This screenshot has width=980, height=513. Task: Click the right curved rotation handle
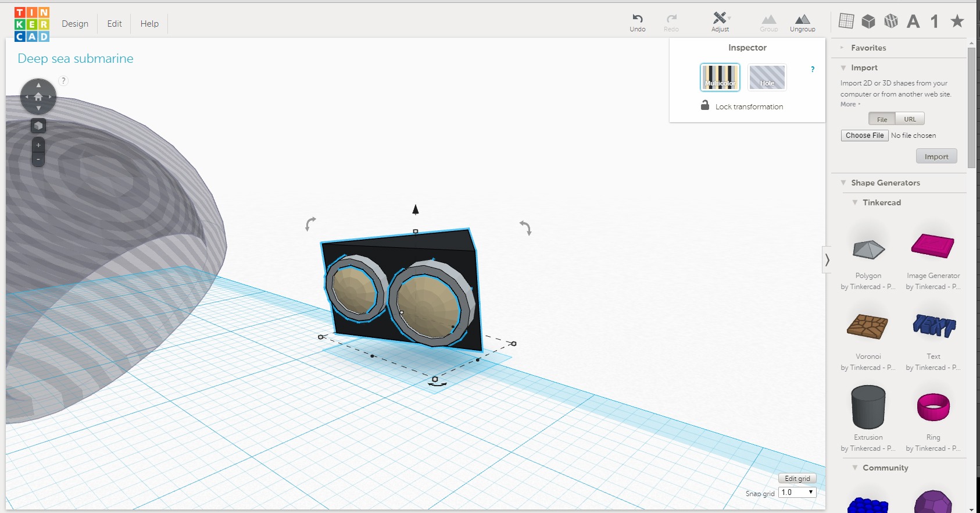click(x=525, y=227)
